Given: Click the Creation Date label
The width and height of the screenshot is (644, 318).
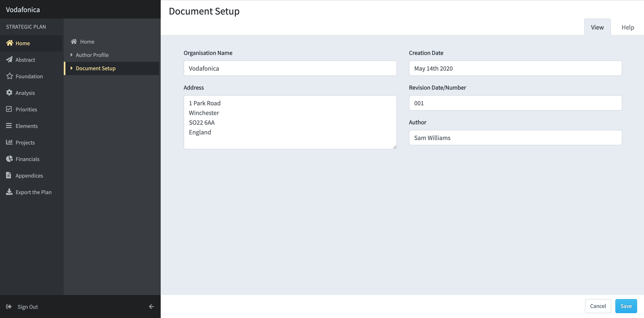Looking at the screenshot, I should pos(426,53).
